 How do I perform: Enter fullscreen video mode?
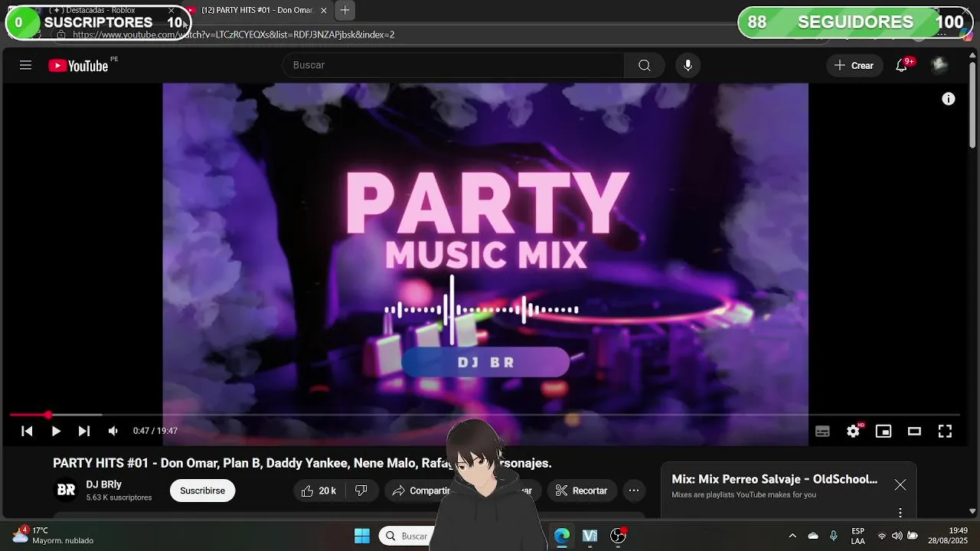pyautogui.click(x=945, y=431)
